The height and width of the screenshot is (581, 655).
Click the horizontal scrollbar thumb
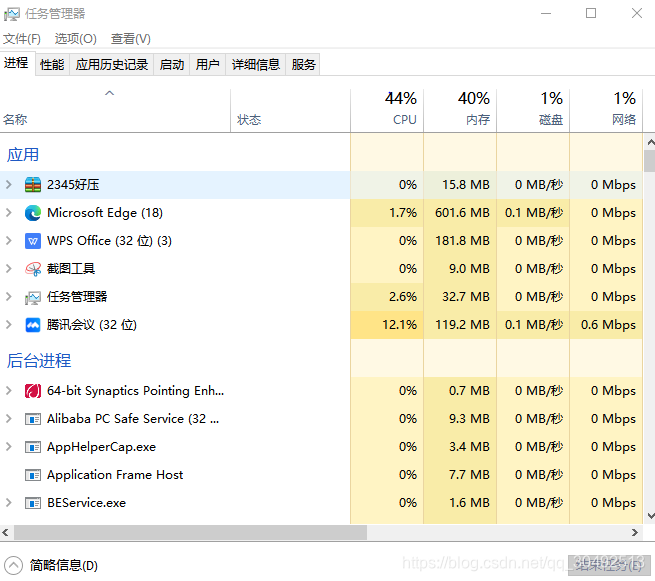pyautogui.click(x=190, y=533)
